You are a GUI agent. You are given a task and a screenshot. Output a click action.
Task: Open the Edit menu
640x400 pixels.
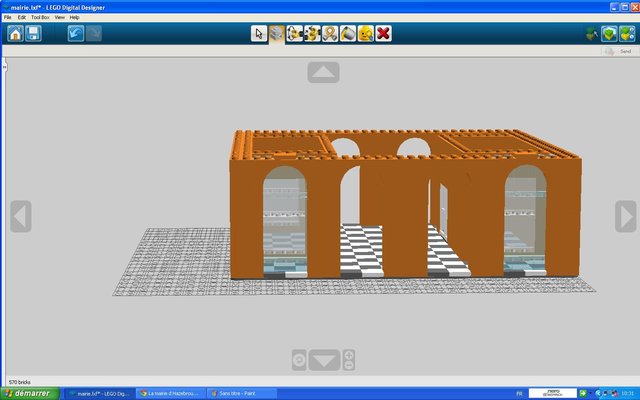(22, 17)
